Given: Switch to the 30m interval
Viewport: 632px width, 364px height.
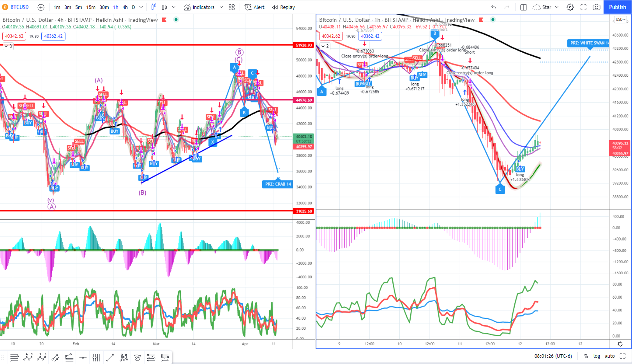Looking at the screenshot, I should click(104, 7).
